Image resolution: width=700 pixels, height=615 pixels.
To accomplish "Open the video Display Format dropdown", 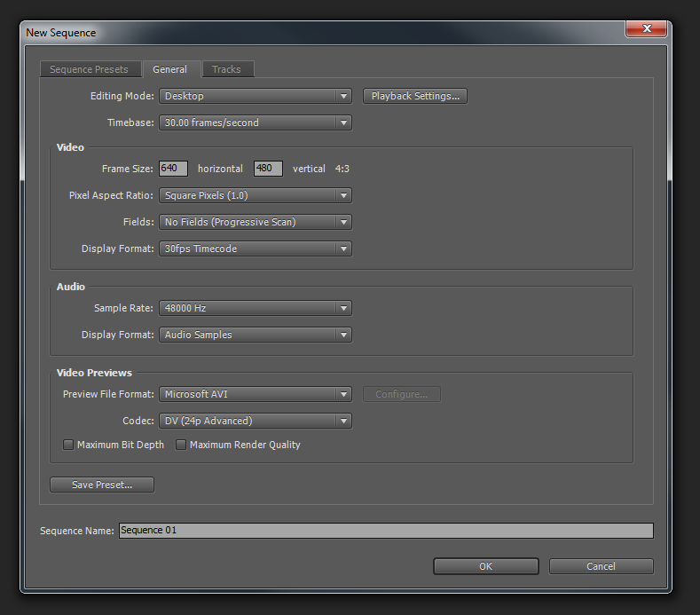I will (256, 248).
